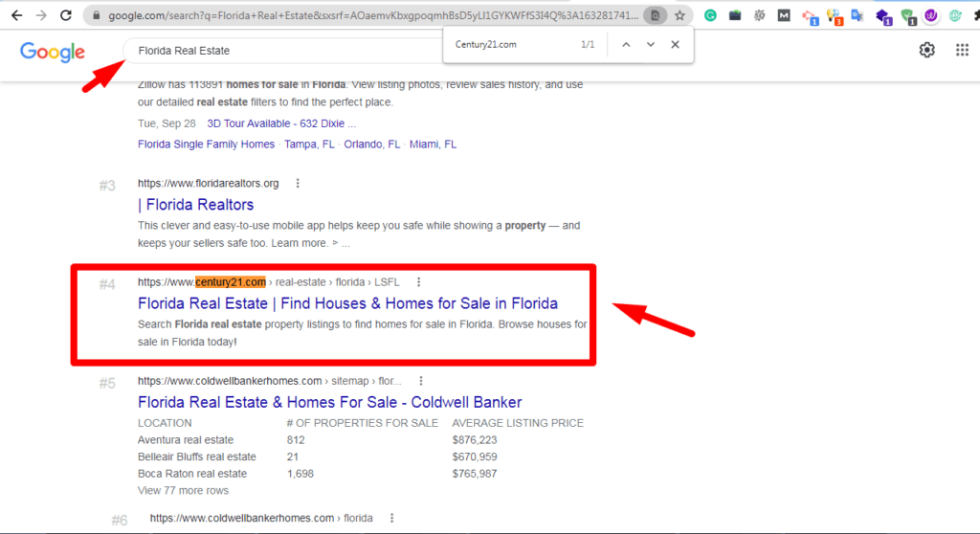
Task: Click the coldwellbankerhomes.com sitemap URL
Action: point(269,381)
